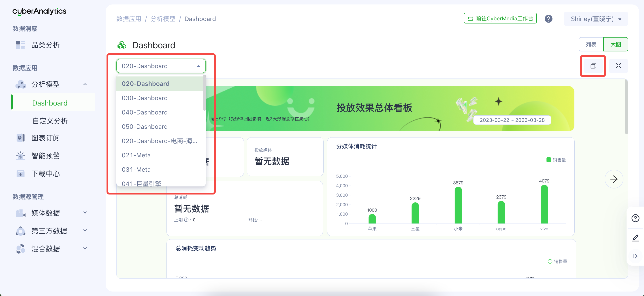Viewport: 644px width, 296px height.
Task: Click the fullscreen expand icon
Action: click(618, 66)
